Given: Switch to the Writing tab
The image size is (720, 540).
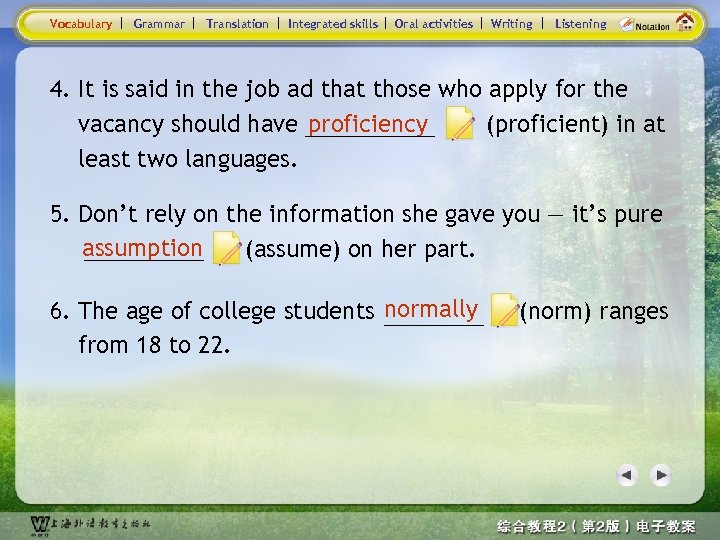Looking at the screenshot, I should coord(512,23).
